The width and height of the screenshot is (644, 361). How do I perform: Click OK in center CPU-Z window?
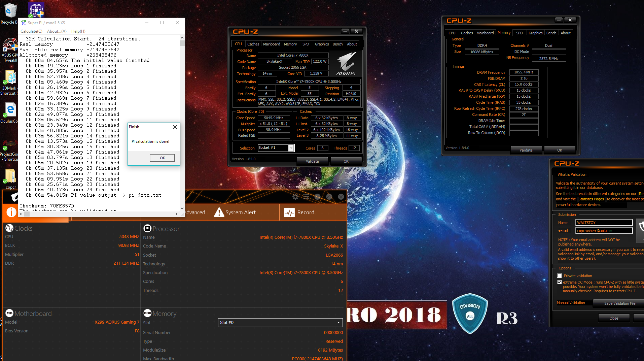[x=346, y=161]
